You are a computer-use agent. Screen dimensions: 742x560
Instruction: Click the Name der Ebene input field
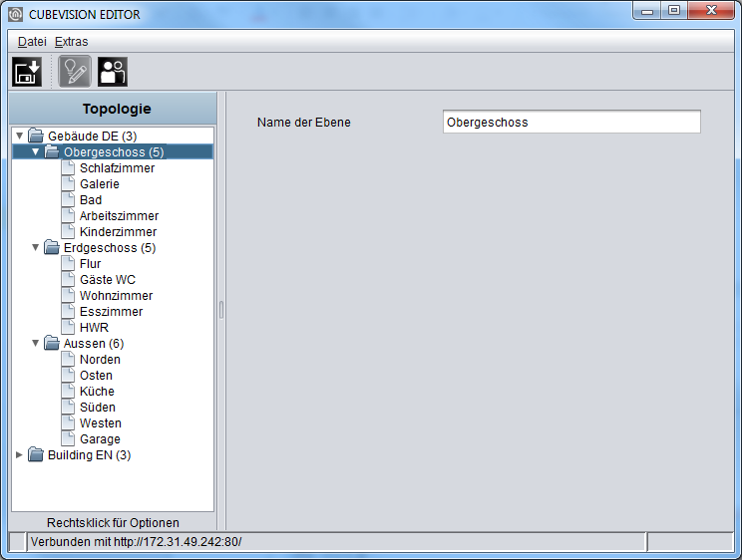[571, 122]
